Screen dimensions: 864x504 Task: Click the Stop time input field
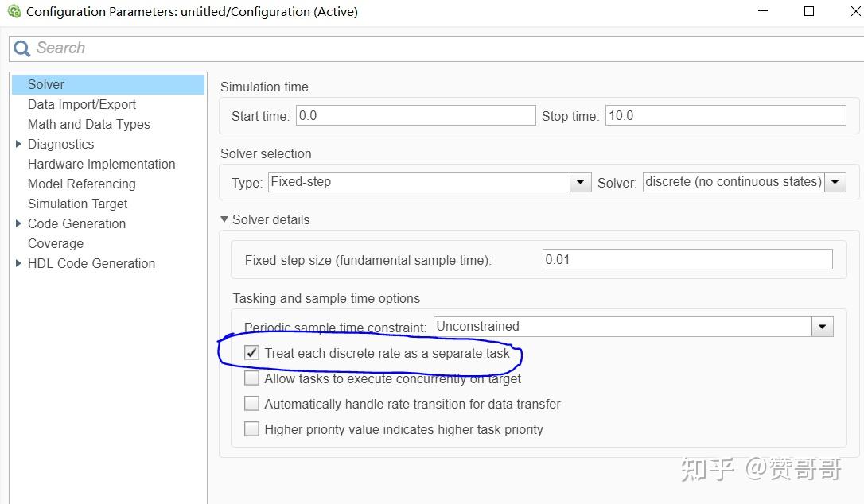[x=725, y=116]
